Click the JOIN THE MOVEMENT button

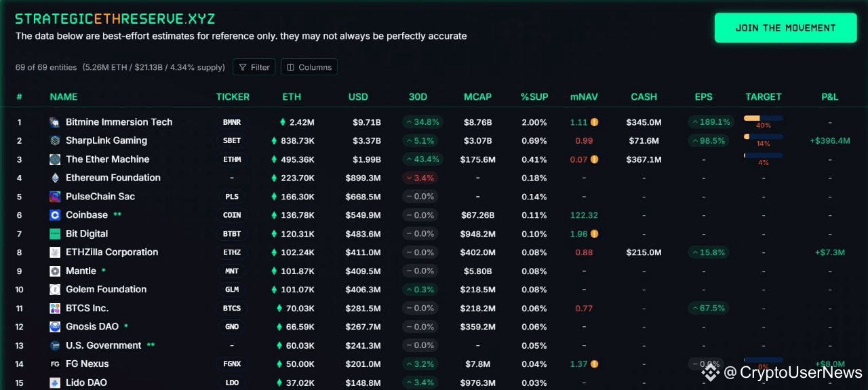[785, 28]
